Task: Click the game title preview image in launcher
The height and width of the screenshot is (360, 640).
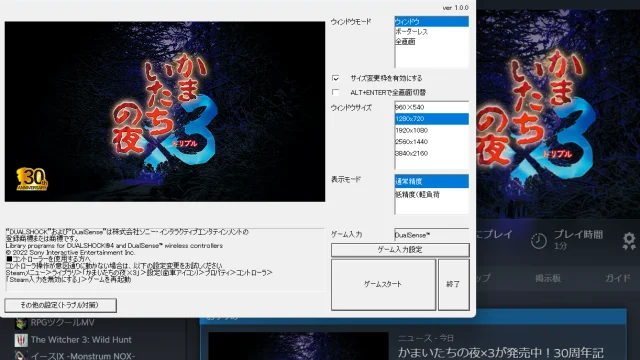Action: tap(165, 111)
